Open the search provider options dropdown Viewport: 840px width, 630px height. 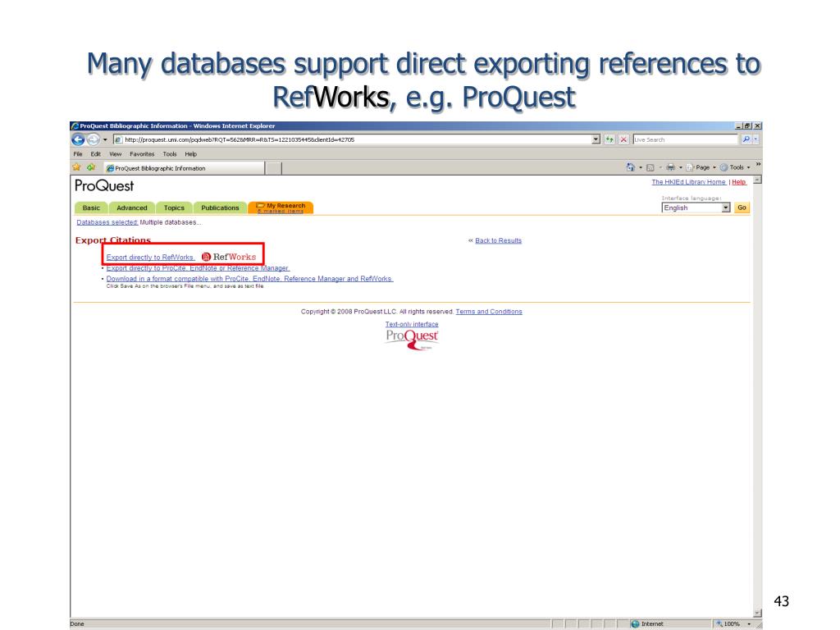point(756,139)
